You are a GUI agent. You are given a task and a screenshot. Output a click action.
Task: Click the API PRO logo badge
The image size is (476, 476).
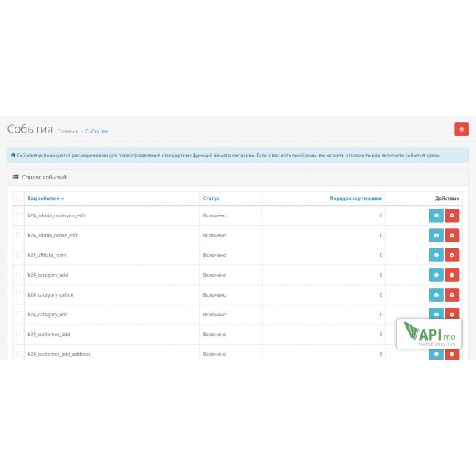pos(429,333)
